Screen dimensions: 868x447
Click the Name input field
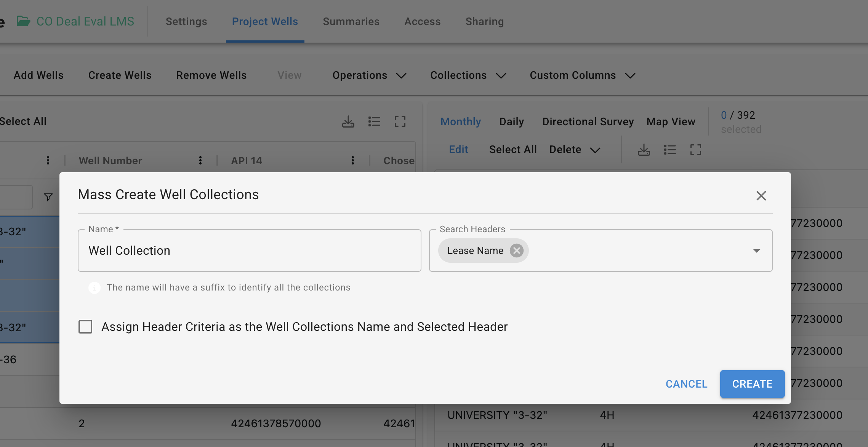tap(249, 251)
